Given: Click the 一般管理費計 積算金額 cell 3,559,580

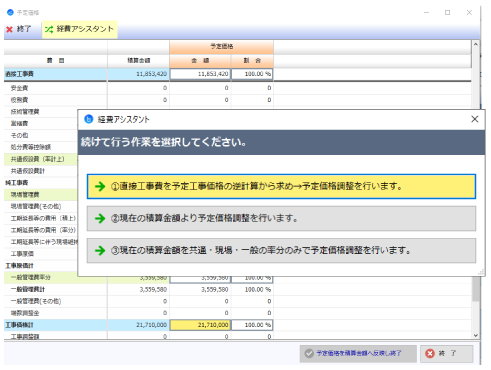Looking at the screenshot, I should pos(138,289).
